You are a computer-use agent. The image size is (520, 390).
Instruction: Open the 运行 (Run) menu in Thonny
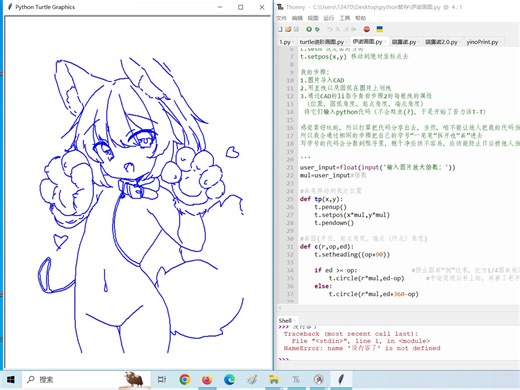pos(329,18)
